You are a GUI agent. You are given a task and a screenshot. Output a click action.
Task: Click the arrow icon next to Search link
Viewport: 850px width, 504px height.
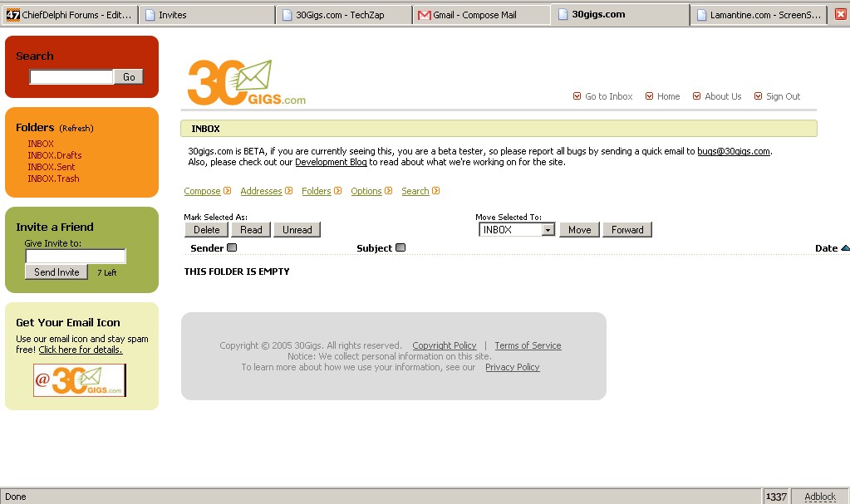[436, 191]
